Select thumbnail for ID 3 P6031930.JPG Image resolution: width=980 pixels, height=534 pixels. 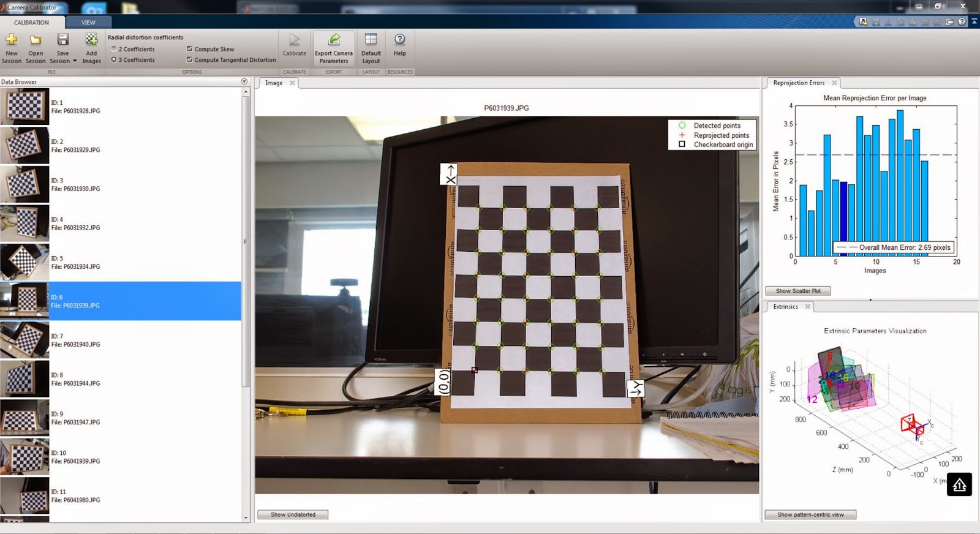(x=24, y=184)
